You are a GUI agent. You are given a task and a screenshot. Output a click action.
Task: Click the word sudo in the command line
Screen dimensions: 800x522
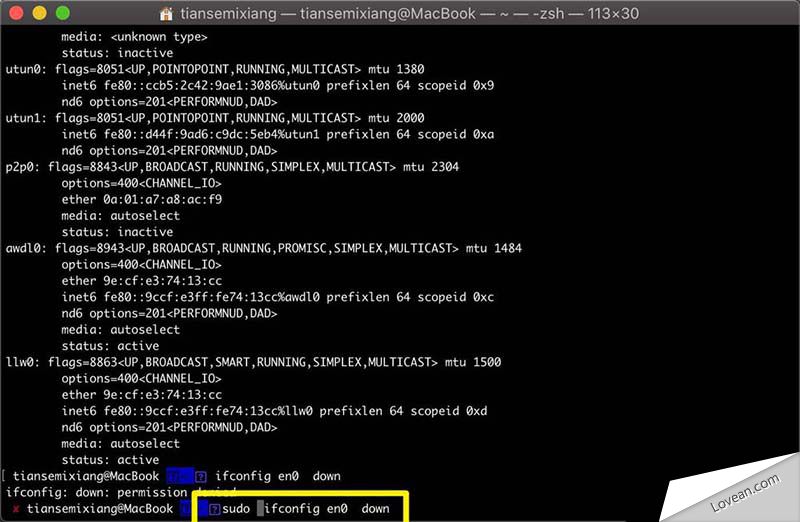pos(238,509)
